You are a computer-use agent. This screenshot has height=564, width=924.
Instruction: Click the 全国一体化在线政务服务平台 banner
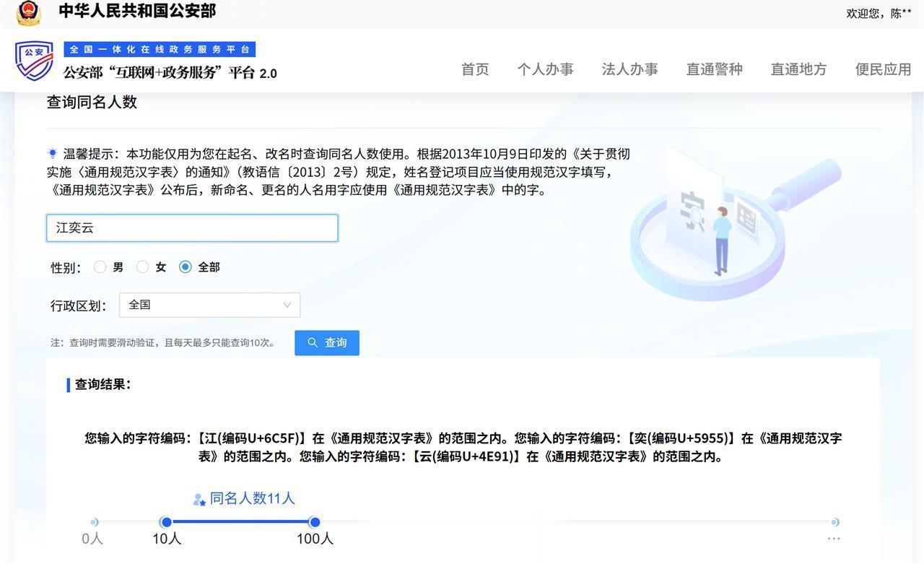point(160,49)
